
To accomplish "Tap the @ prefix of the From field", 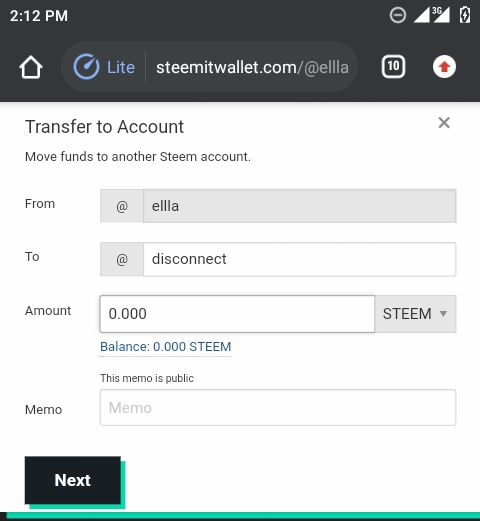I will pos(122,206).
